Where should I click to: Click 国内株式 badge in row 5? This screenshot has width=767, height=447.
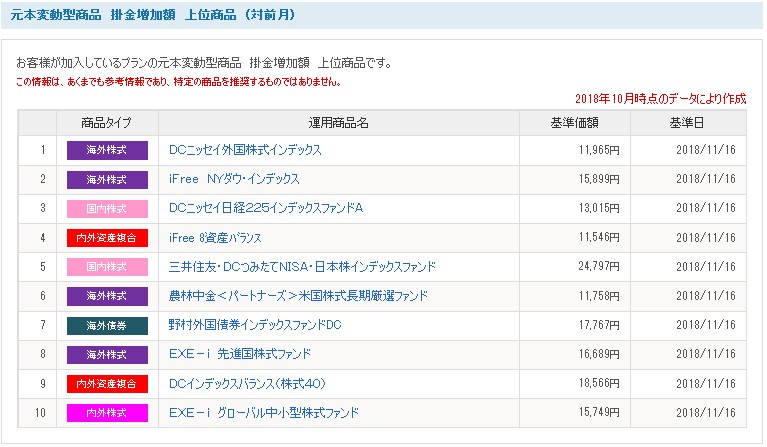click(x=107, y=267)
